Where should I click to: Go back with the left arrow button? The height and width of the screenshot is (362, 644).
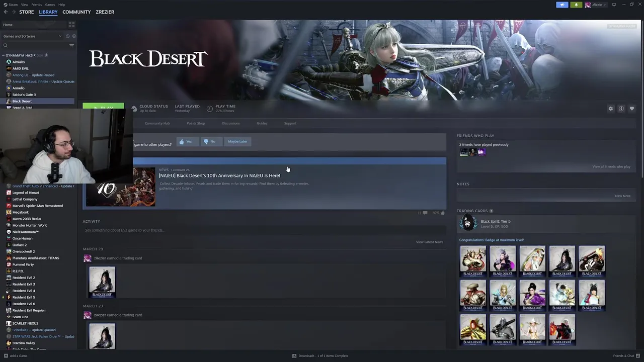(6, 12)
